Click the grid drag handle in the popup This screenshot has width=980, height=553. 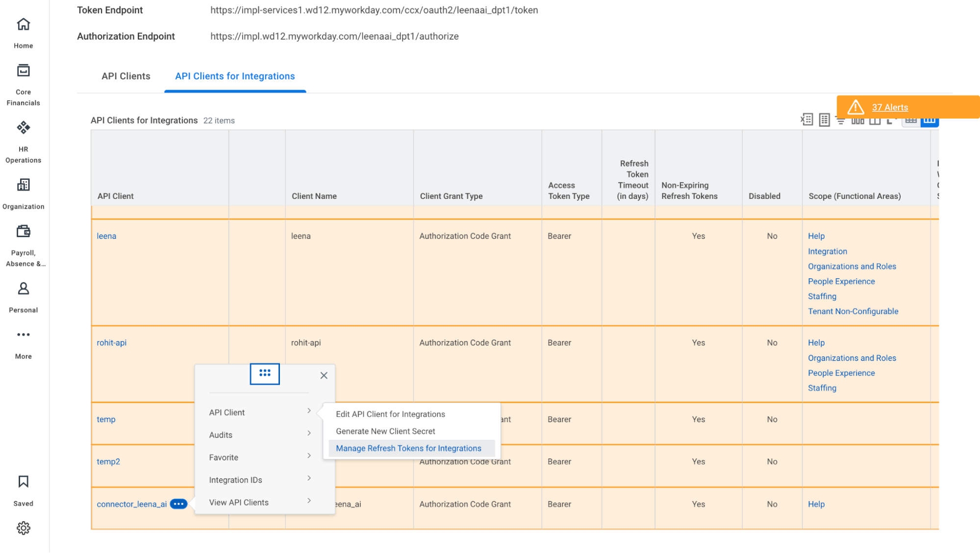(265, 374)
